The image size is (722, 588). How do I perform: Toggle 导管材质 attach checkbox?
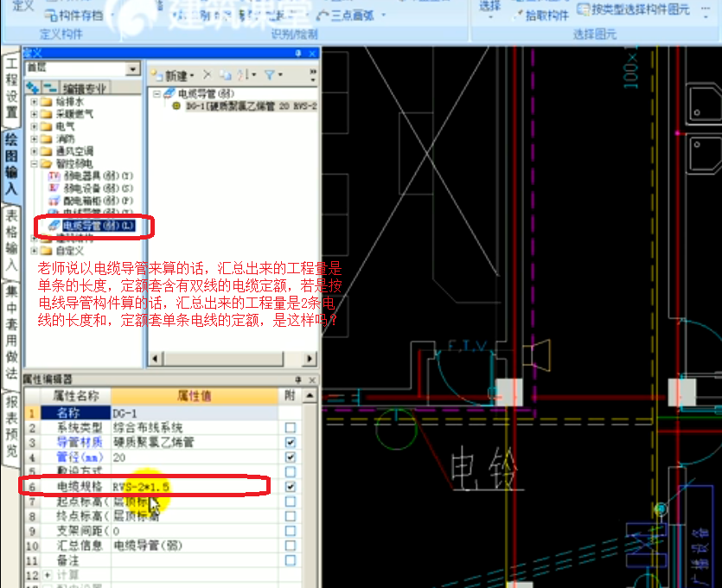tap(290, 443)
